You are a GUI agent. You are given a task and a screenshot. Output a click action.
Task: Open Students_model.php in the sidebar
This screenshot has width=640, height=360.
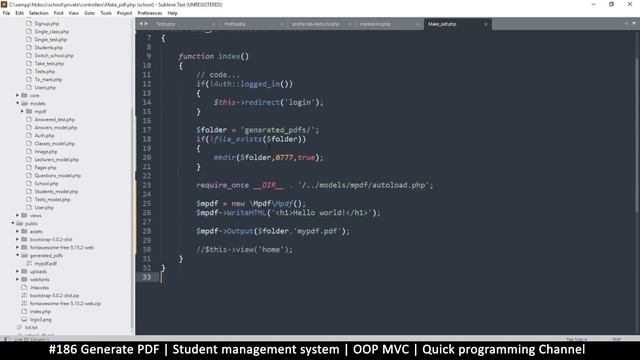[56, 191]
